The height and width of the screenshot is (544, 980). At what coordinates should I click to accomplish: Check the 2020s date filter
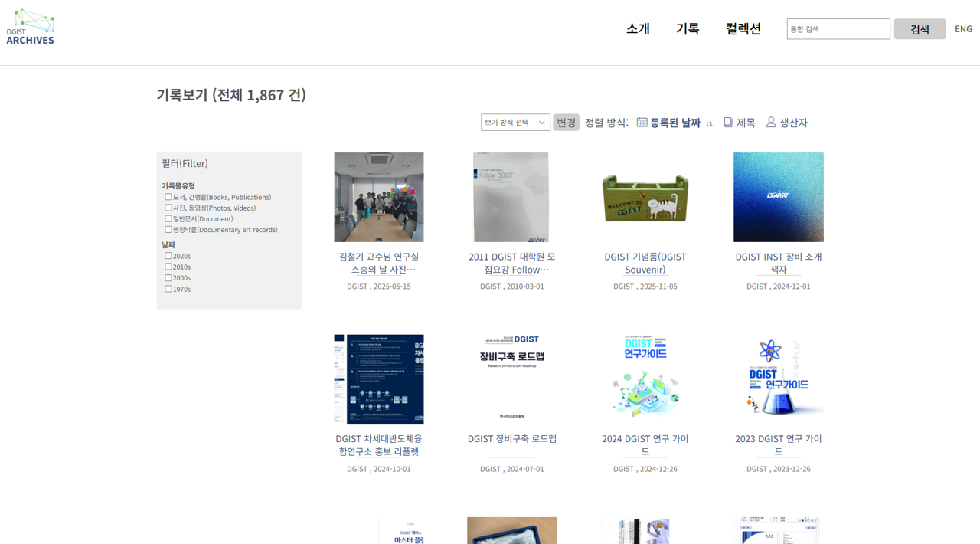[x=168, y=256]
